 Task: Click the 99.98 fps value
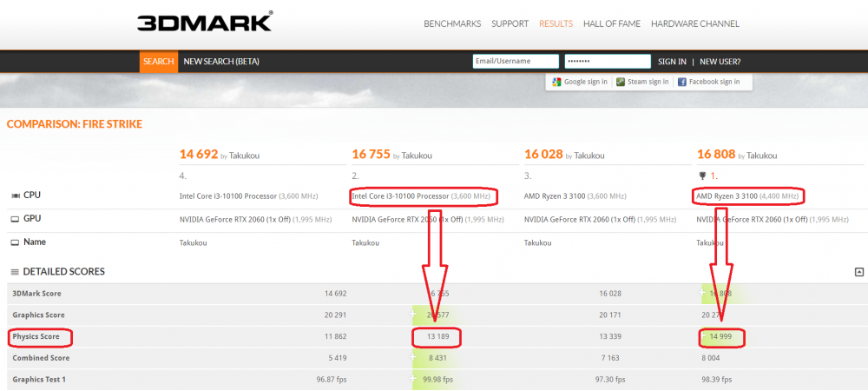[437, 380]
